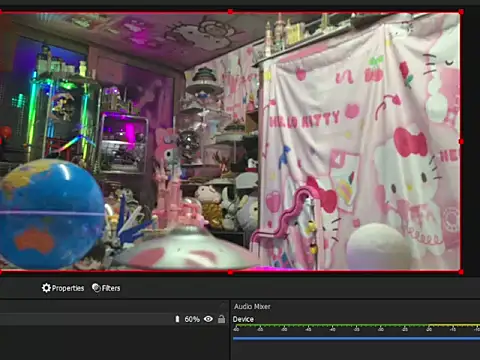Click the bottom-right red corner handle

coord(461,272)
